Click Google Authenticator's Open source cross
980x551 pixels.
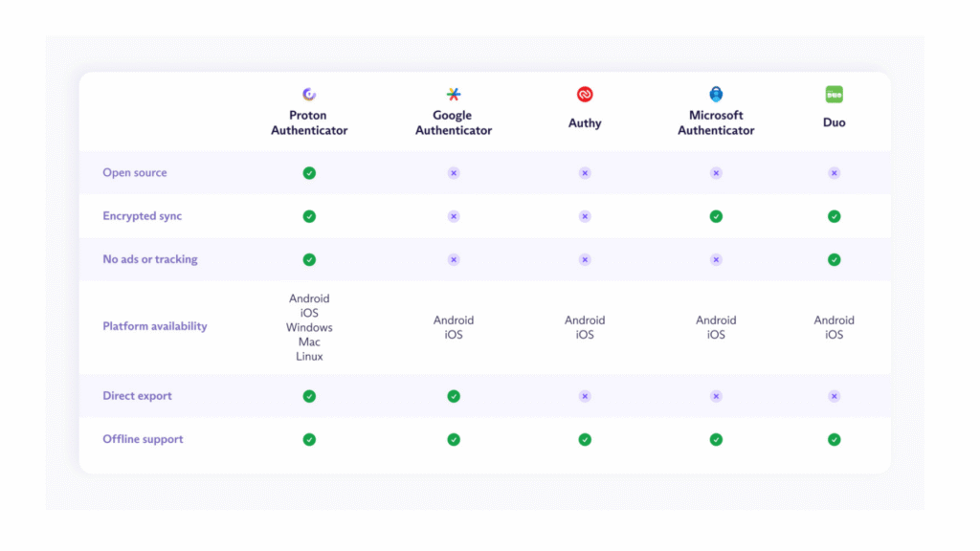454,173
